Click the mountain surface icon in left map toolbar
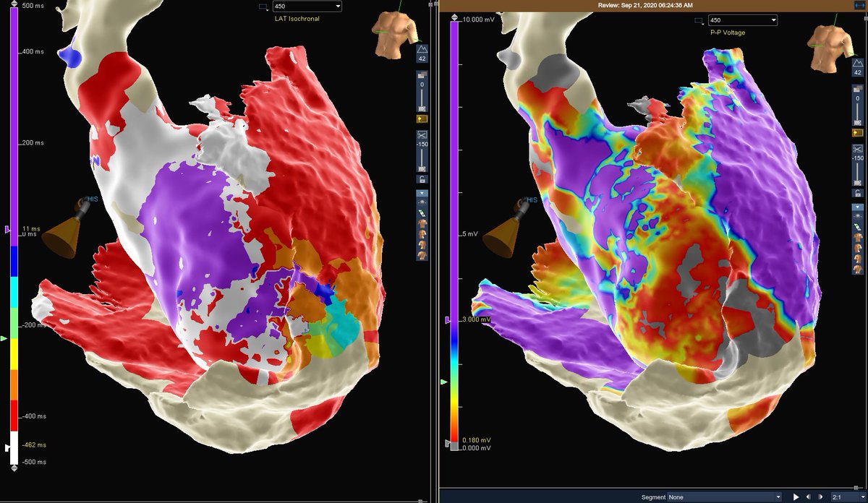Viewport: 868px width, 503px height. tap(422, 49)
